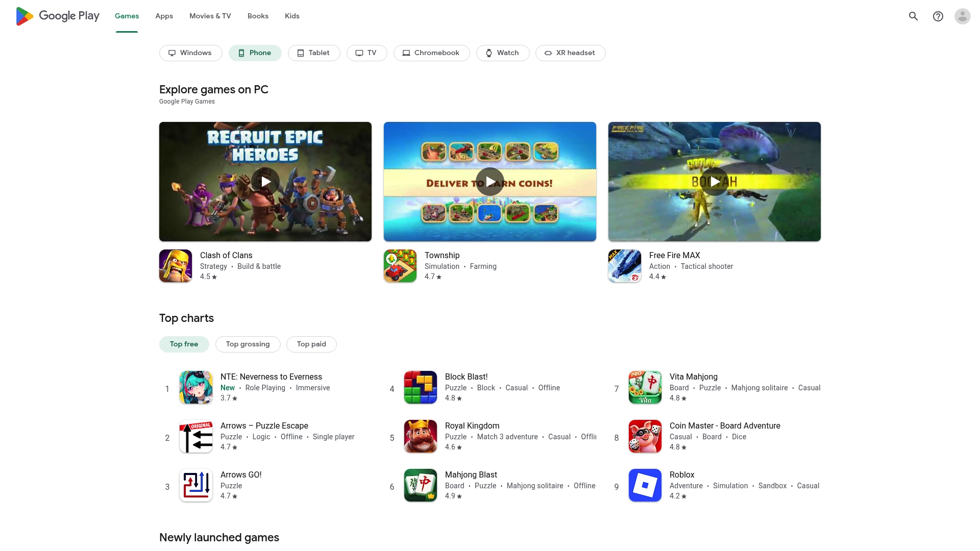The width and height of the screenshot is (980, 551).
Task: Open the NTE: Neverness to Everness icon
Action: (196, 387)
